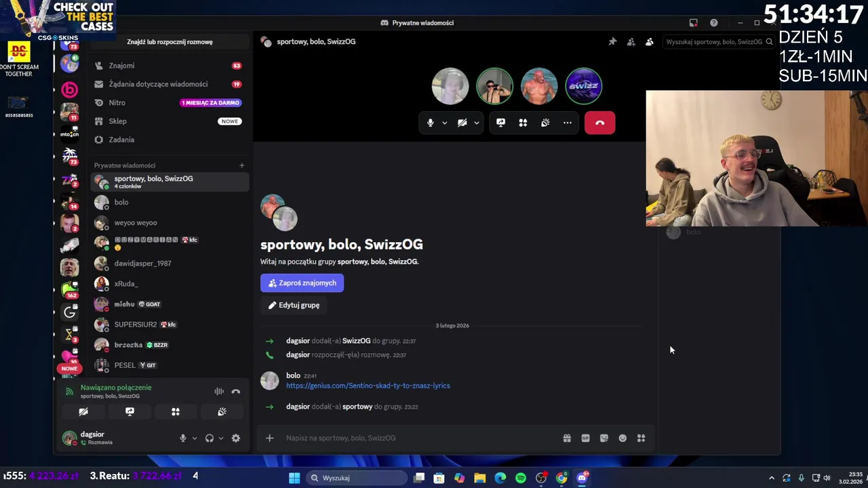Open direct message with dawidjasper_1987
Image resolution: width=868 pixels, height=488 pixels.
pyautogui.click(x=170, y=263)
